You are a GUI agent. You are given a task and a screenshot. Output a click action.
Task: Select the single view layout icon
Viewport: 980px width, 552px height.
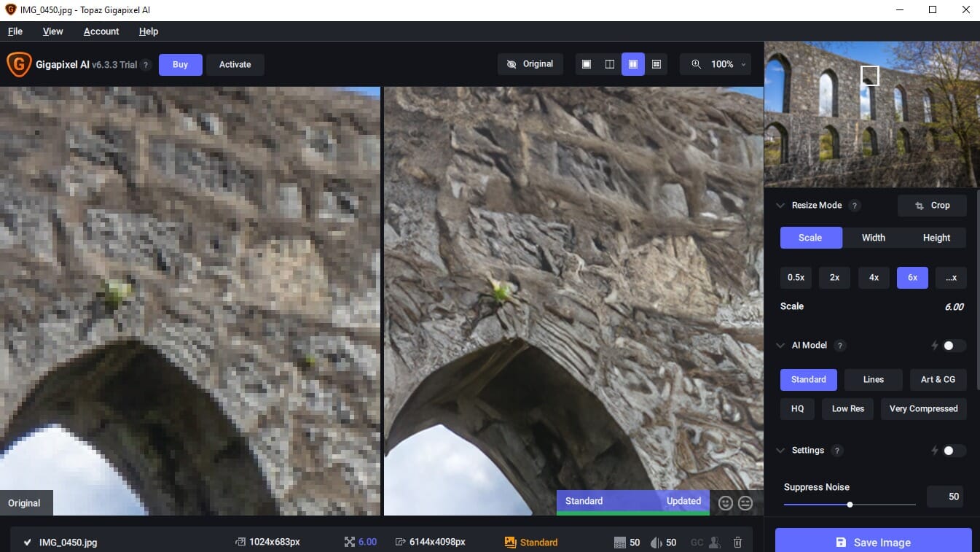point(586,64)
